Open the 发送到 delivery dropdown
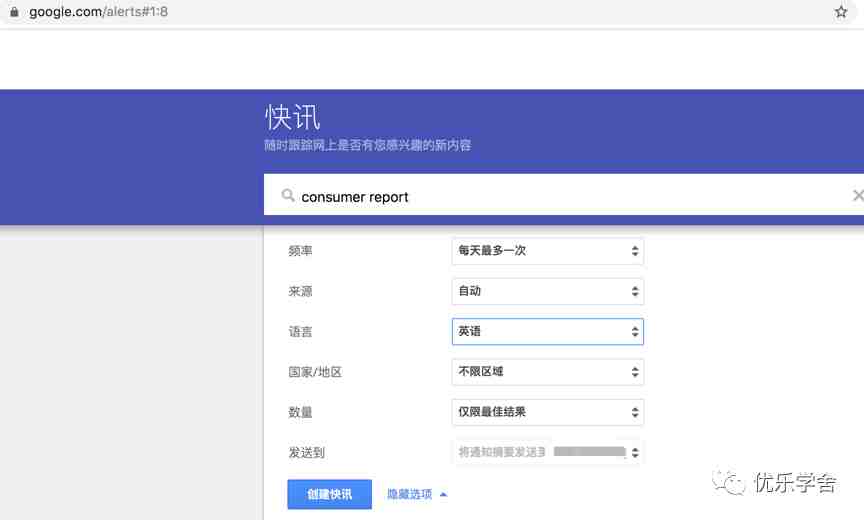This screenshot has width=864, height=520. [548, 452]
